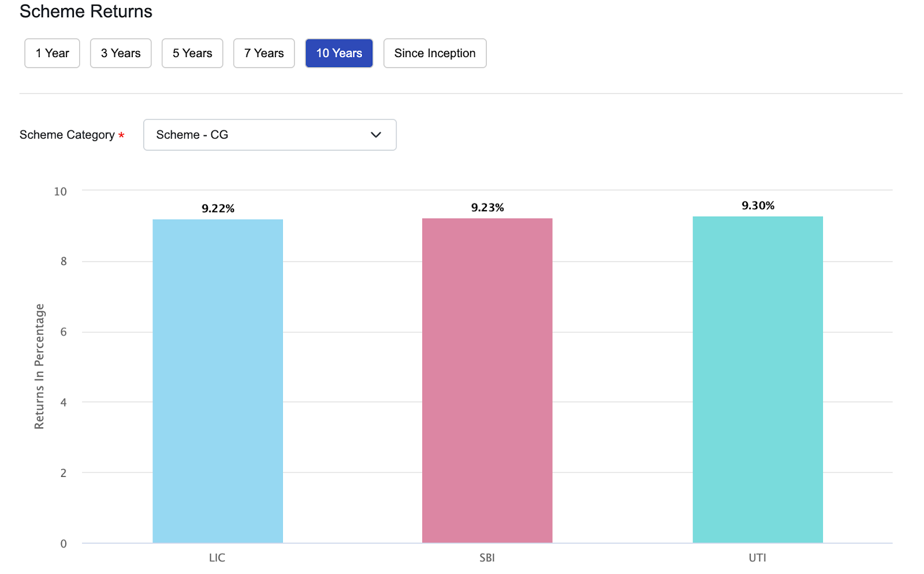Click the Scheme Returns heading
The height and width of the screenshot is (574, 924).
(86, 12)
